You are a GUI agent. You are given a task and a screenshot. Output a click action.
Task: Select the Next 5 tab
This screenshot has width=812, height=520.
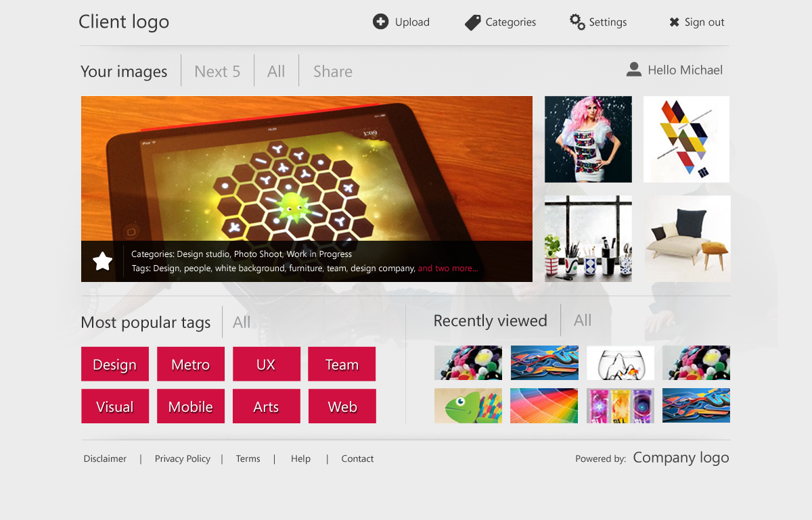click(217, 72)
